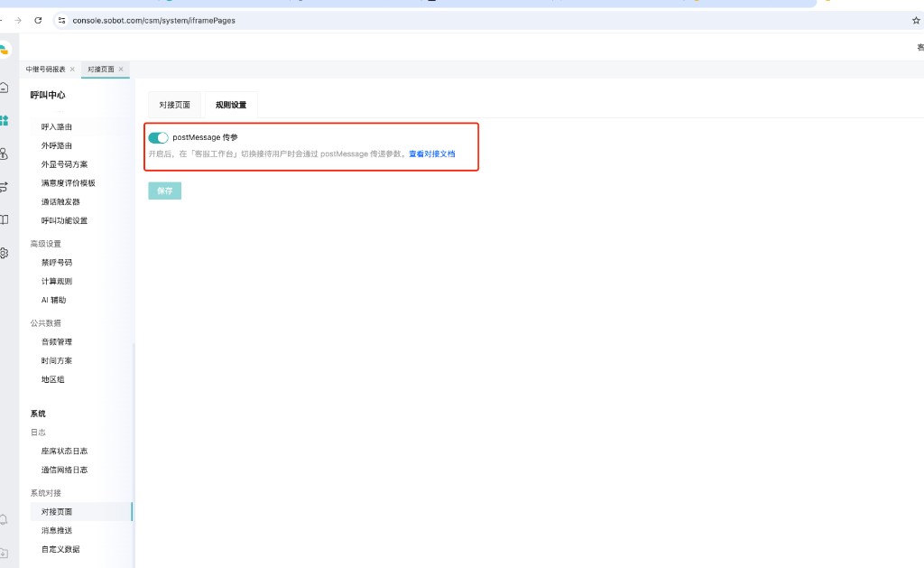The width and height of the screenshot is (924, 568).
Task: Open 呼入路由 in the sidebar
Action: [x=57, y=126]
